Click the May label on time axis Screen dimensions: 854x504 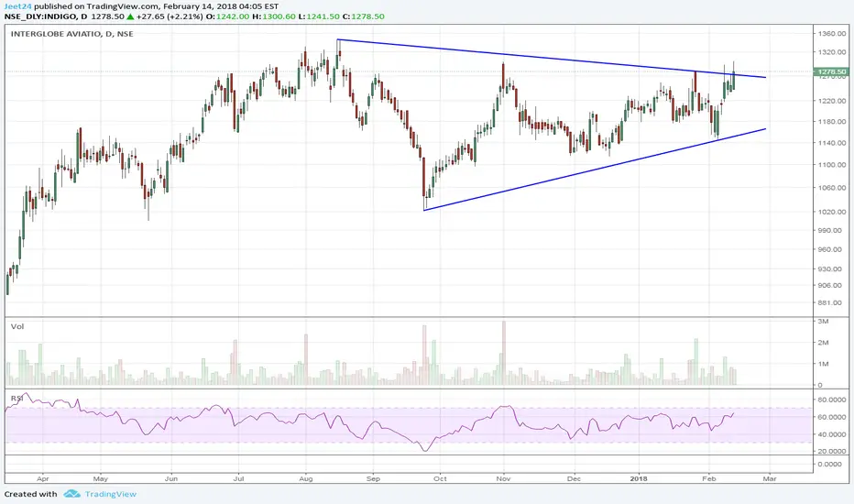100,479
